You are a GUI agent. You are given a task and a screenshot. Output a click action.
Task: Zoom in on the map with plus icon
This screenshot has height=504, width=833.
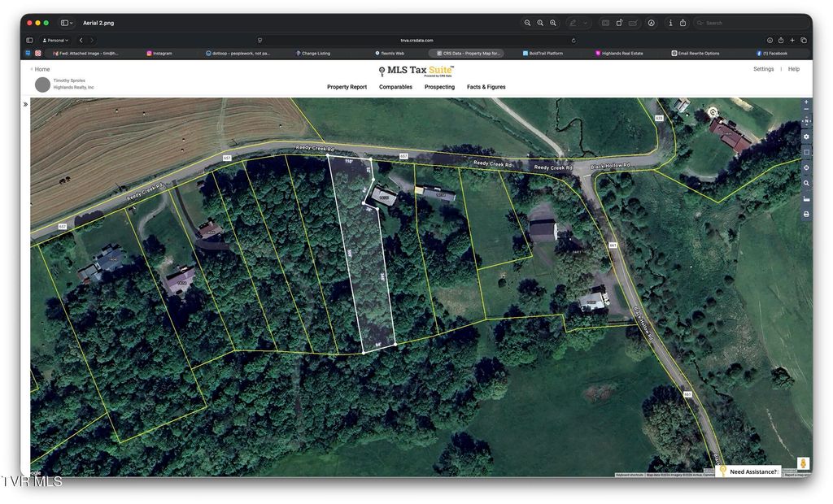click(805, 102)
